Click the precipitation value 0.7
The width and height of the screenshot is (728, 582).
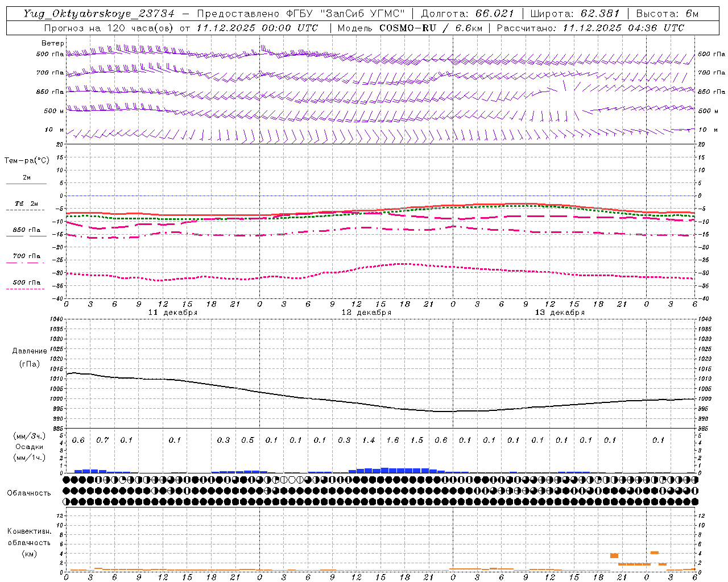pyautogui.click(x=102, y=440)
